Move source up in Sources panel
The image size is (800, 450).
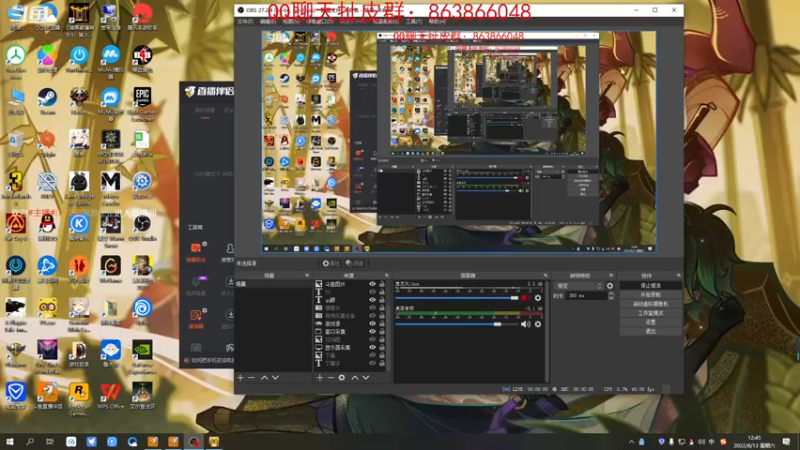355,378
